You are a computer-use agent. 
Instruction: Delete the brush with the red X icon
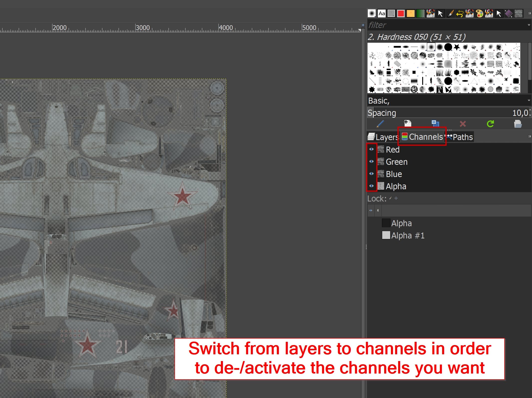pos(463,124)
